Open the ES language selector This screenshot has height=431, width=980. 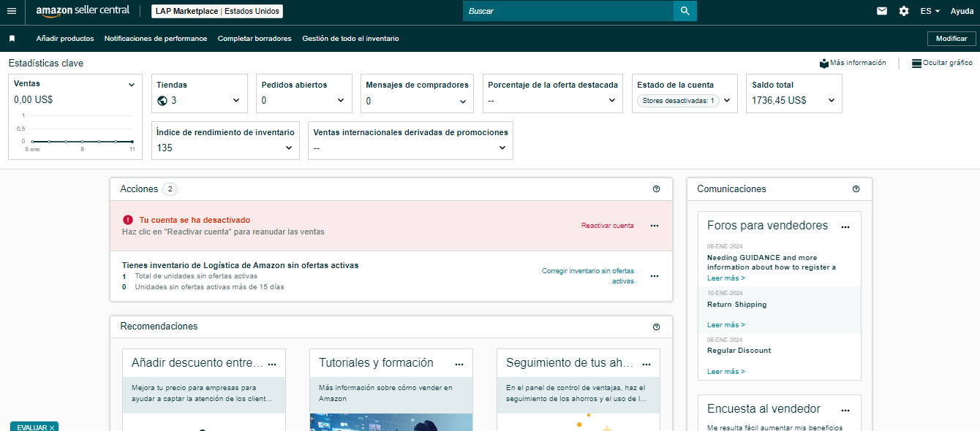click(x=930, y=11)
